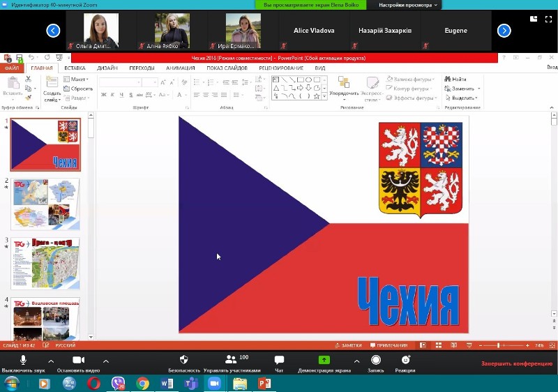Start recording with the Record button
Viewport: 558px width, 392px height.
pyautogui.click(x=376, y=360)
